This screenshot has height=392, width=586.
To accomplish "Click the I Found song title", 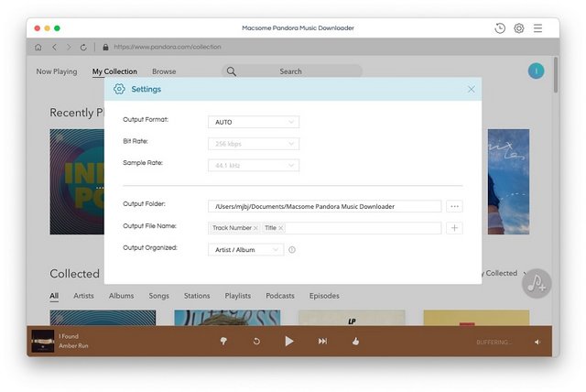I will [69, 336].
